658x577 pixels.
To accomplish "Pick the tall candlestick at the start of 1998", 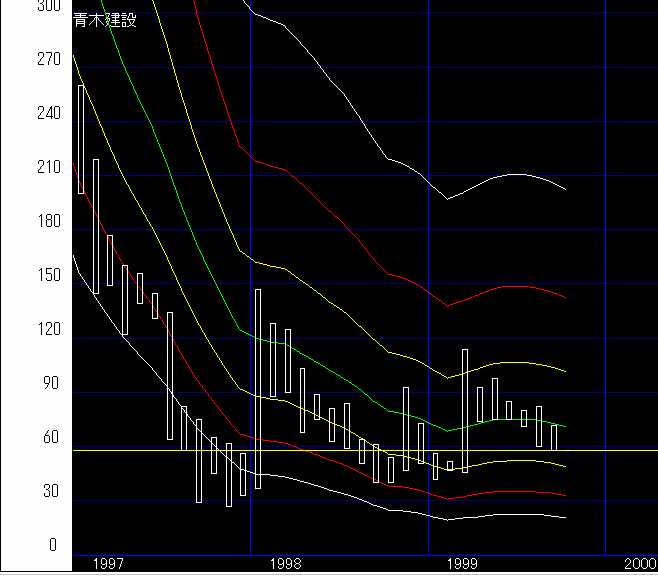I will [258, 388].
